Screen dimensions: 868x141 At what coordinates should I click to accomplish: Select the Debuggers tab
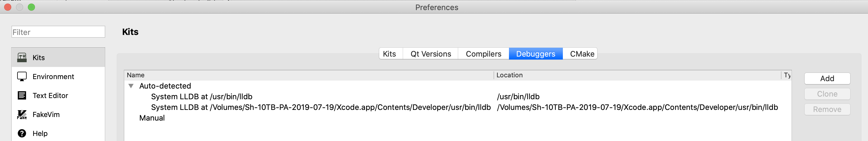click(535, 54)
